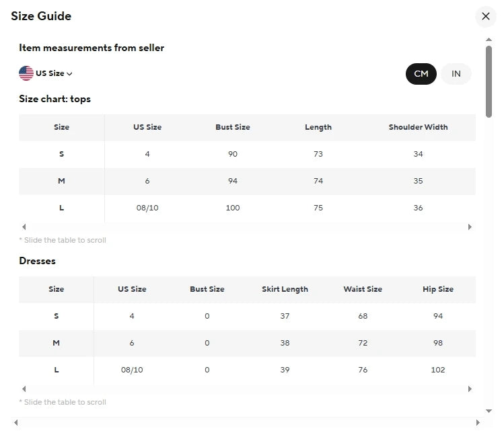Select the Skirt Length column header
This screenshot has height=437, width=504.
pyautogui.click(x=285, y=289)
